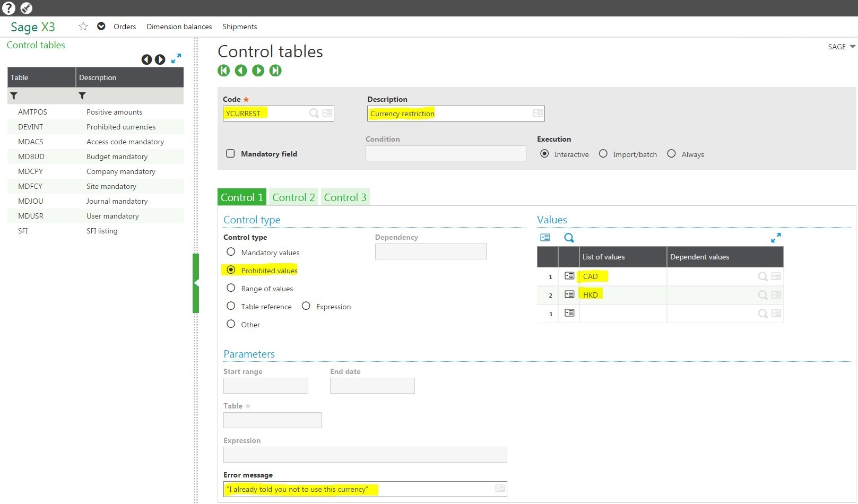Click the selection icon beside the Description field

[536, 113]
